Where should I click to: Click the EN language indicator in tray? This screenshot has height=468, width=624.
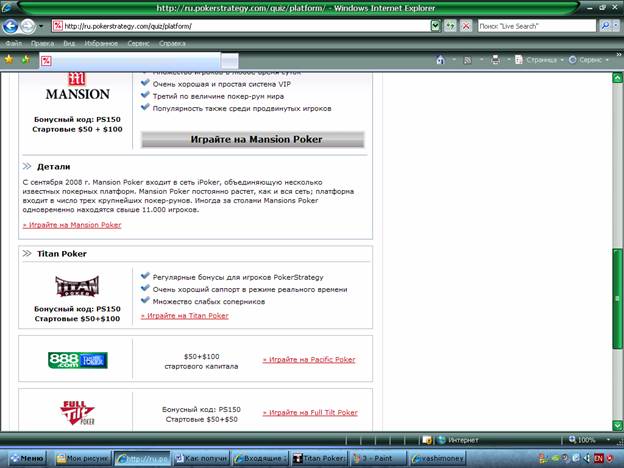599,458
